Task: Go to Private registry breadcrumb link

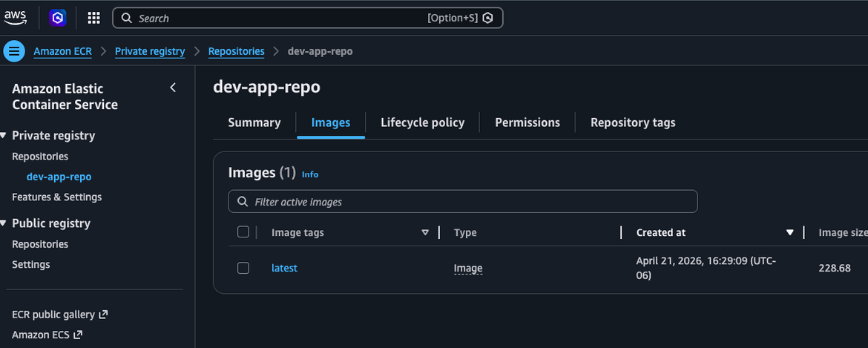Action: [150, 51]
